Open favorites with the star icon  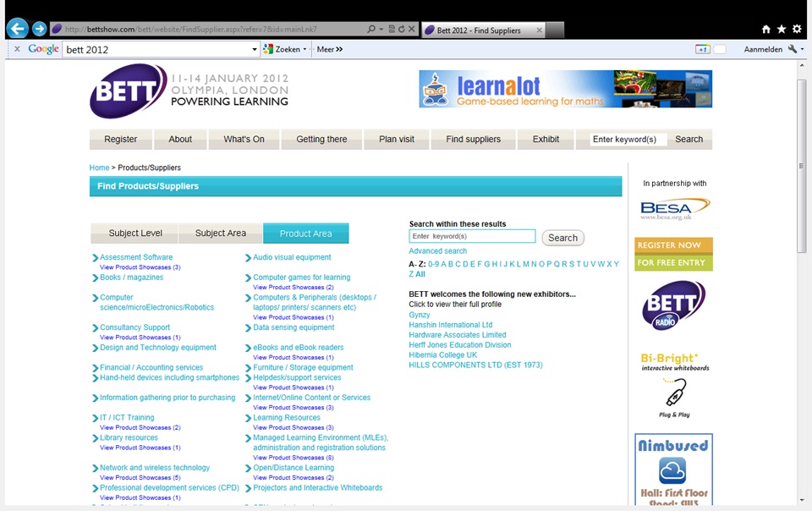click(781, 29)
